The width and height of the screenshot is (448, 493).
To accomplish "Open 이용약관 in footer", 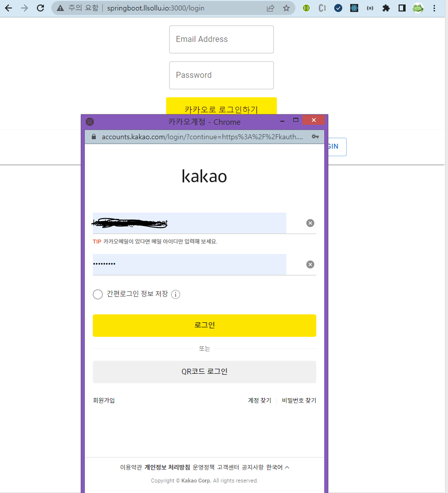I will coord(131,467).
